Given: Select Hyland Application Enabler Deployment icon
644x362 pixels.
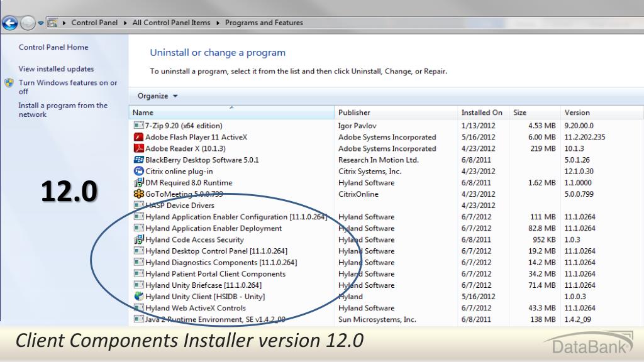Looking at the screenshot, I should (x=139, y=228).
